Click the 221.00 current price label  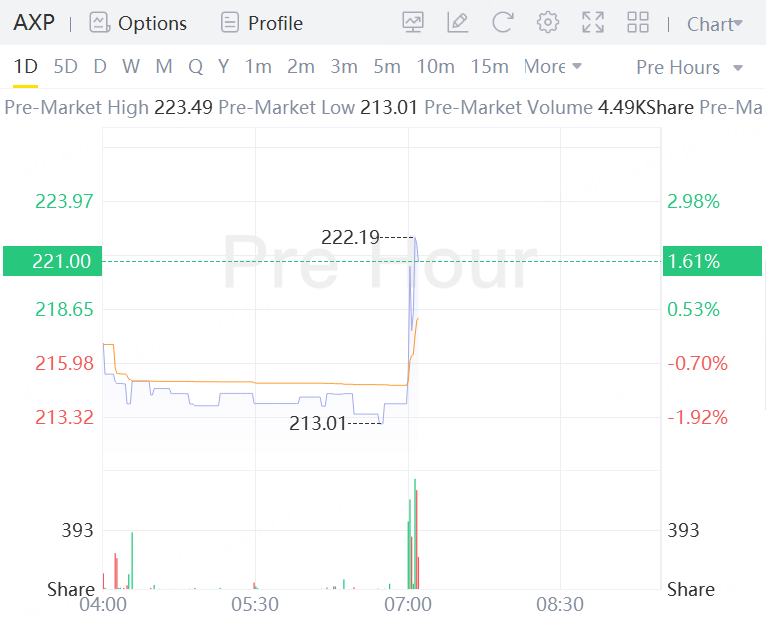61,261
